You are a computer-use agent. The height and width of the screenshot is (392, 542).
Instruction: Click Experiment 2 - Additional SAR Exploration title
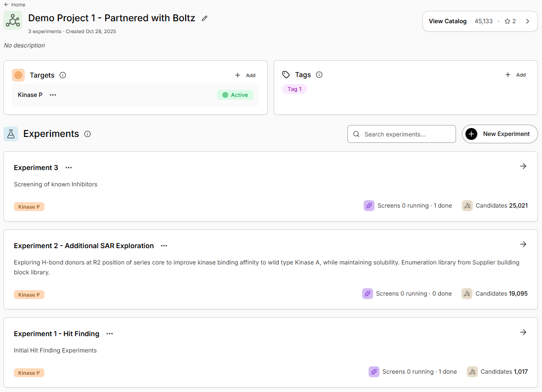[83, 246]
